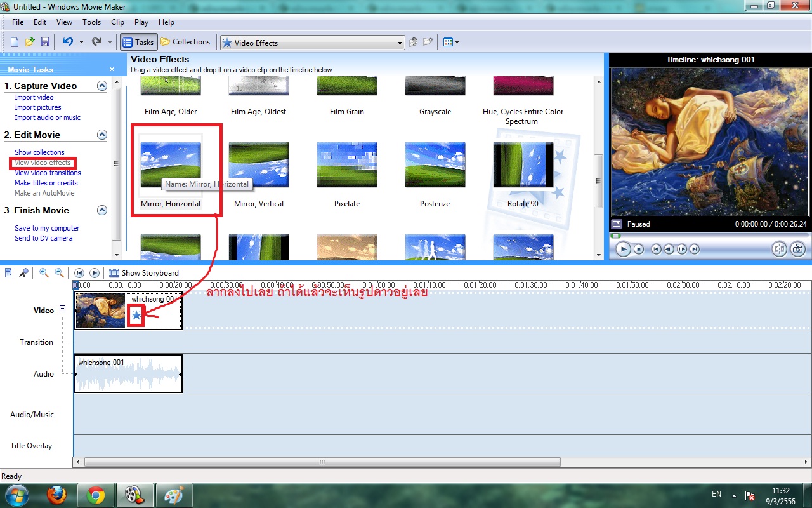
Task: Switch the preview monitor to full screen
Action: click(x=616, y=224)
